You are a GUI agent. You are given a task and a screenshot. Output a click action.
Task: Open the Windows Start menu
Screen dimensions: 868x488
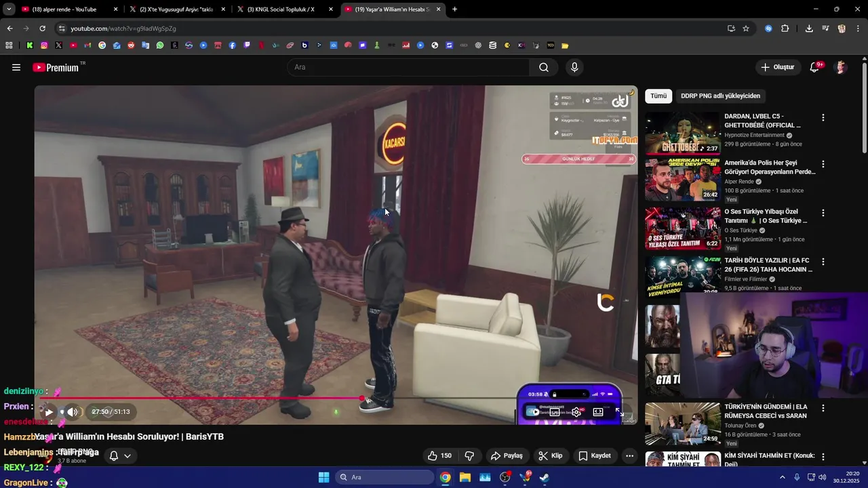tap(323, 477)
